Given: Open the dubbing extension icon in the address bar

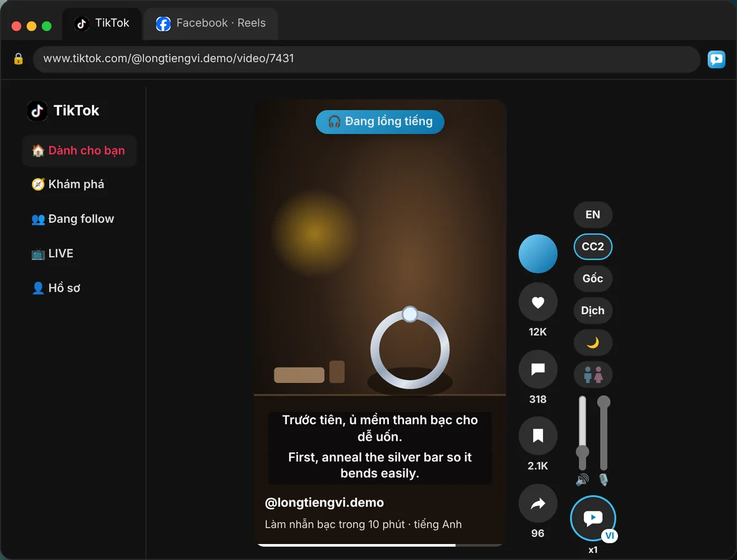Looking at the screenshot, I should [x=716, y=59].
